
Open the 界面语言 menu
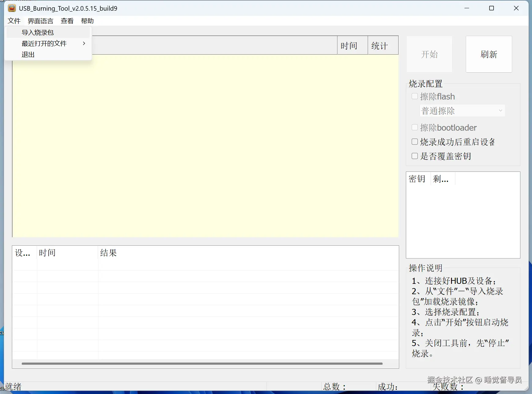(x=41, y=21)
